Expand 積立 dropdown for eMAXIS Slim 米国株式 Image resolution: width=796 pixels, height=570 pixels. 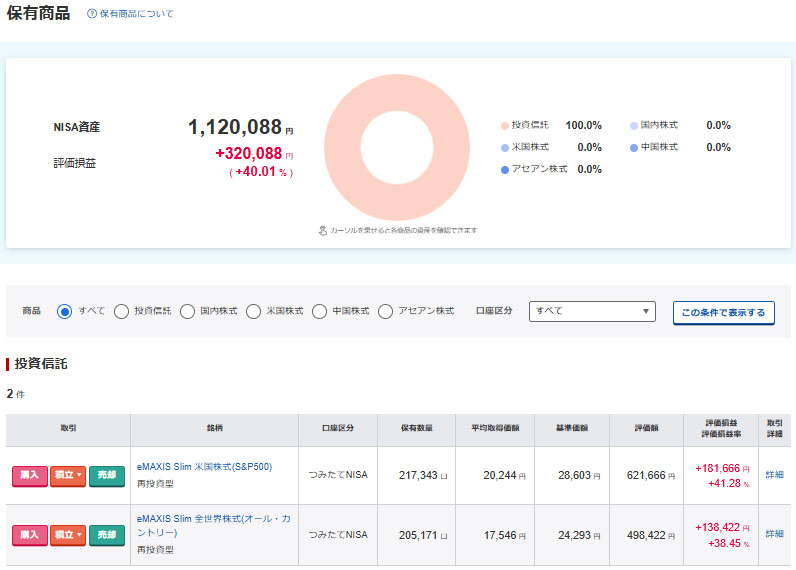click(x=69, y=475)
